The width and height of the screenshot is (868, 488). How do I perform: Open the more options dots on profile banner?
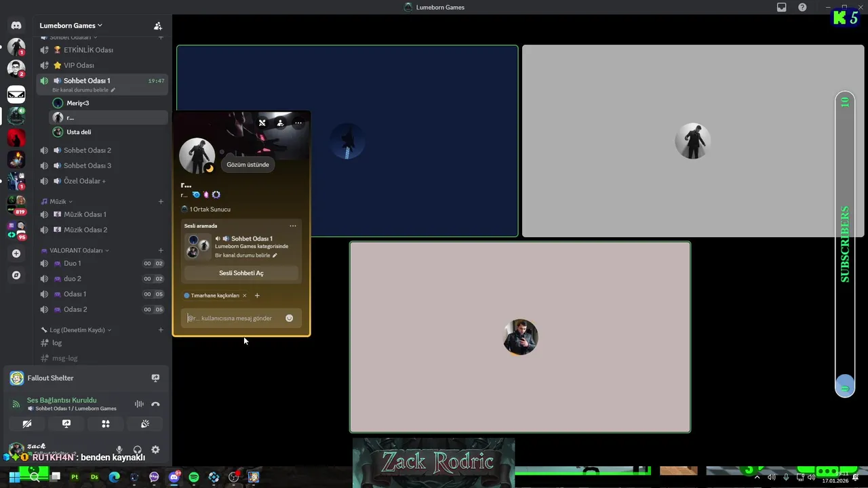click(x=298, y=123)
